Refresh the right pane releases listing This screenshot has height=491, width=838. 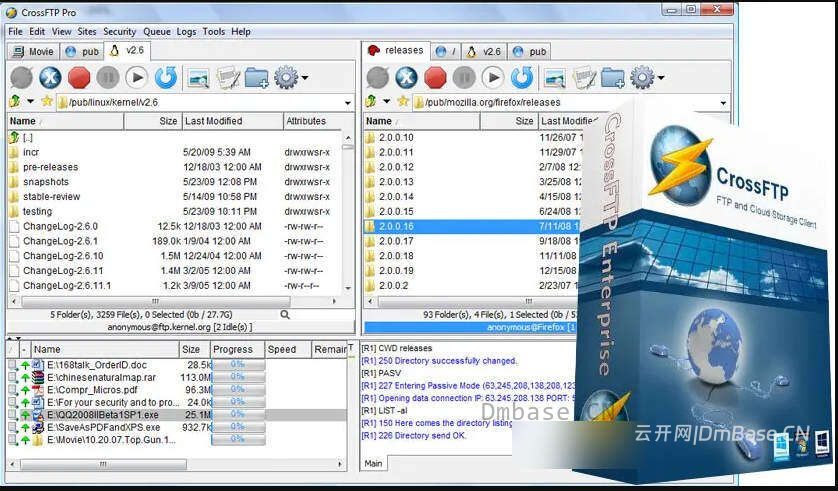coord(522,78)
